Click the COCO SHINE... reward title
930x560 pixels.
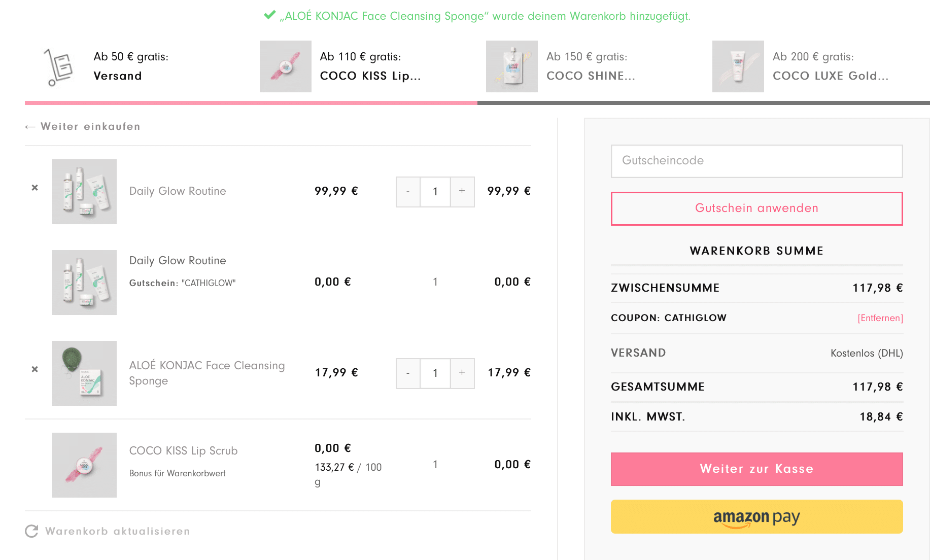coord(591,76)
